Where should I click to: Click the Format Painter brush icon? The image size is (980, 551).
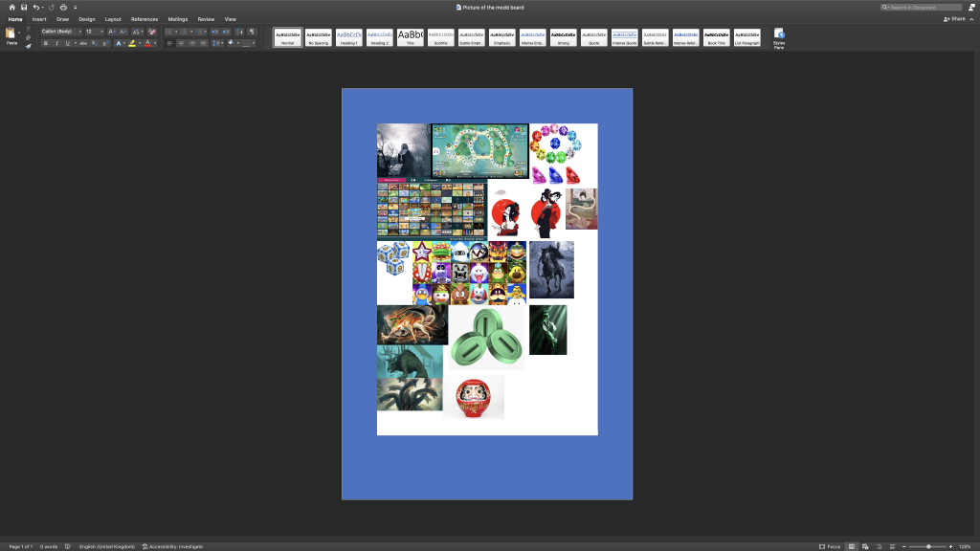pyautogui.click(x=28, y=46)
